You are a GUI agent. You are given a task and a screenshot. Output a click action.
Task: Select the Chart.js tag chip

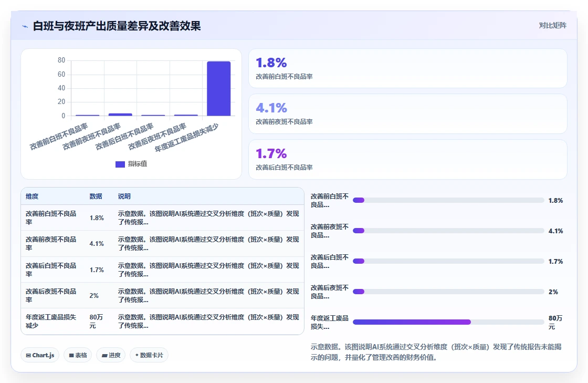40,355
